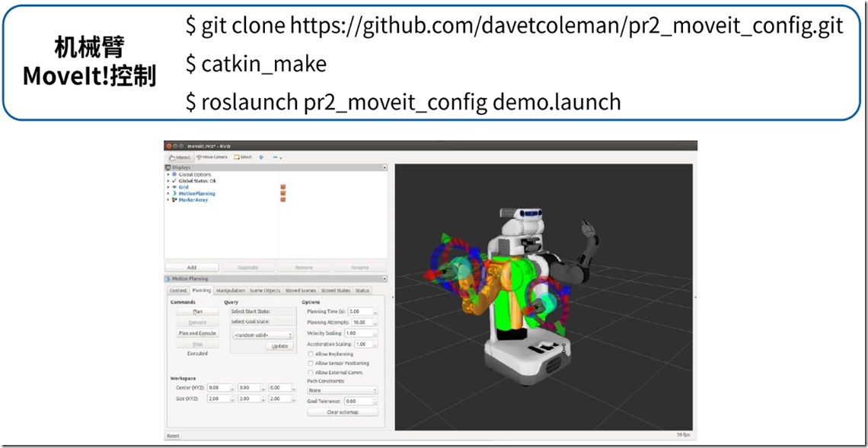Expand the MarkerArray display row
The width and height of the screenshot is (868, 448).
(168, 200)
